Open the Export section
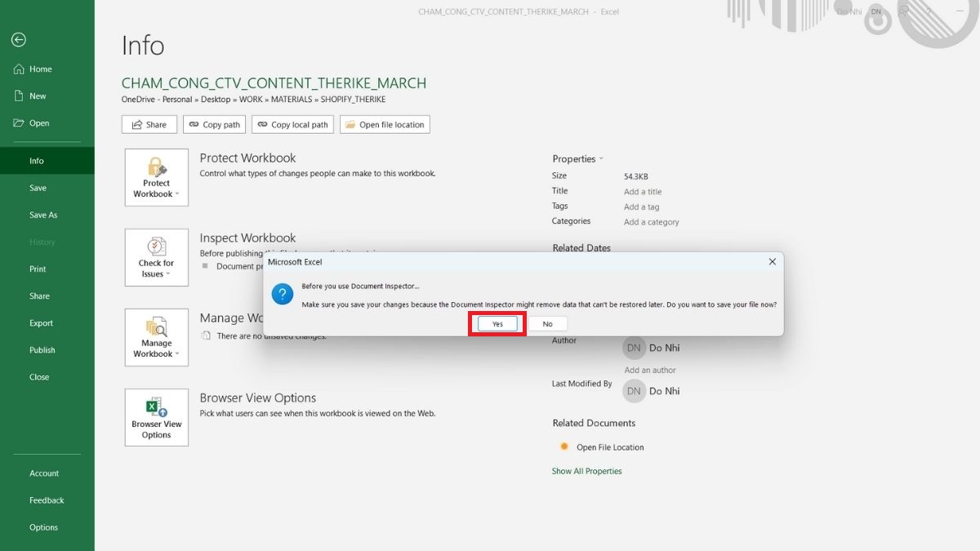Viewport: 980px width, 551px height. click(x=41, y=322)
